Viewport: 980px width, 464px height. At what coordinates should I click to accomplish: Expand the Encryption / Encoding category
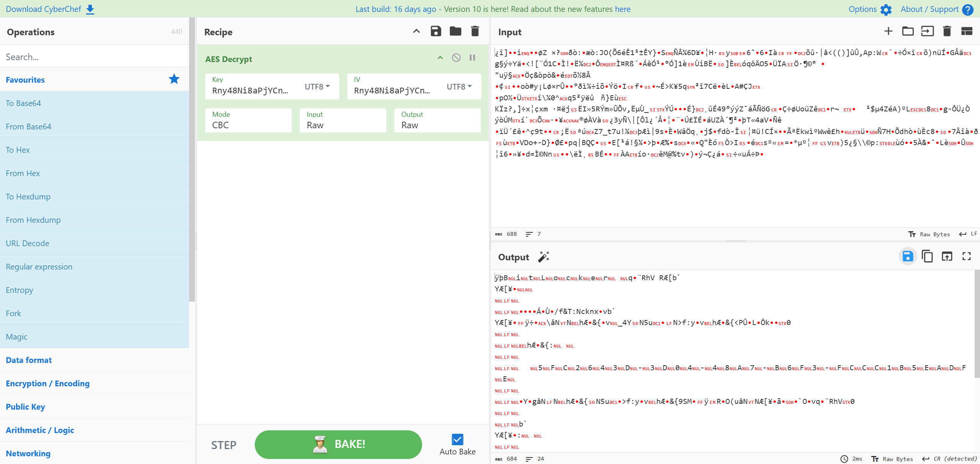pyautogui.click(x=47, y=384)
